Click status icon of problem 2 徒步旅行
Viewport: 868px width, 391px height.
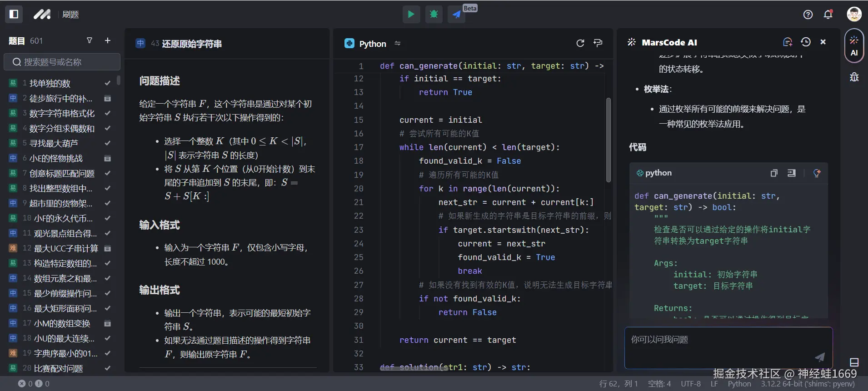[x=108, y=98]
